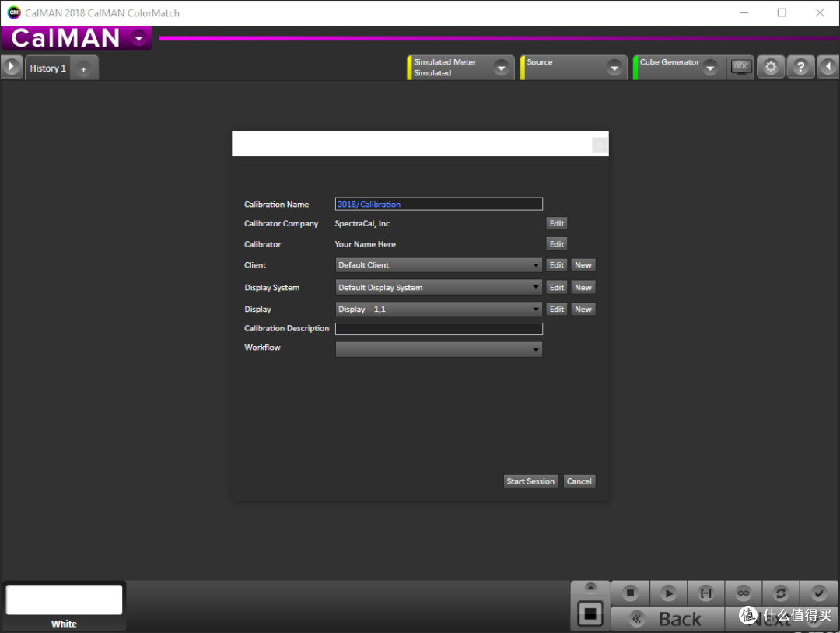Select the White color swatch

click(x=64, y=600)
